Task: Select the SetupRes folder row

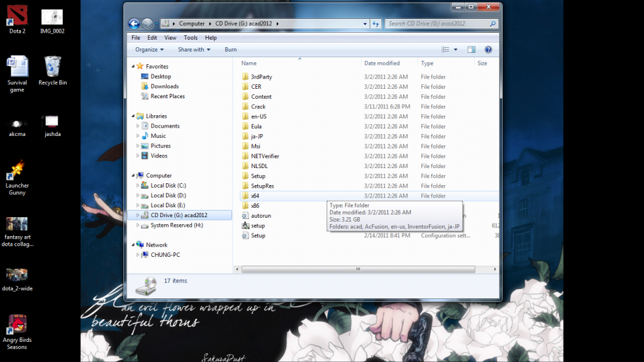Action: tap(370, 186)
